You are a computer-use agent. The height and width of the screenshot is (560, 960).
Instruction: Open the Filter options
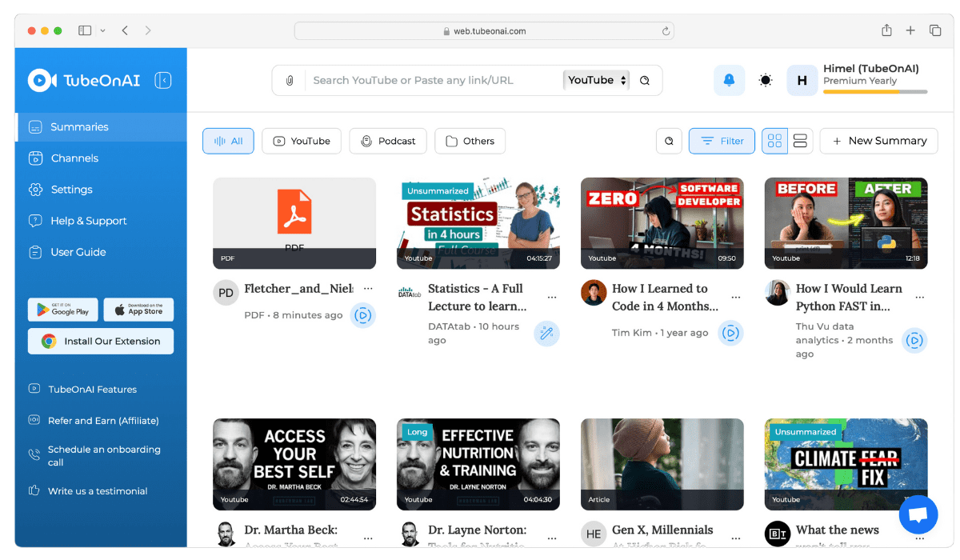[722, 141]
